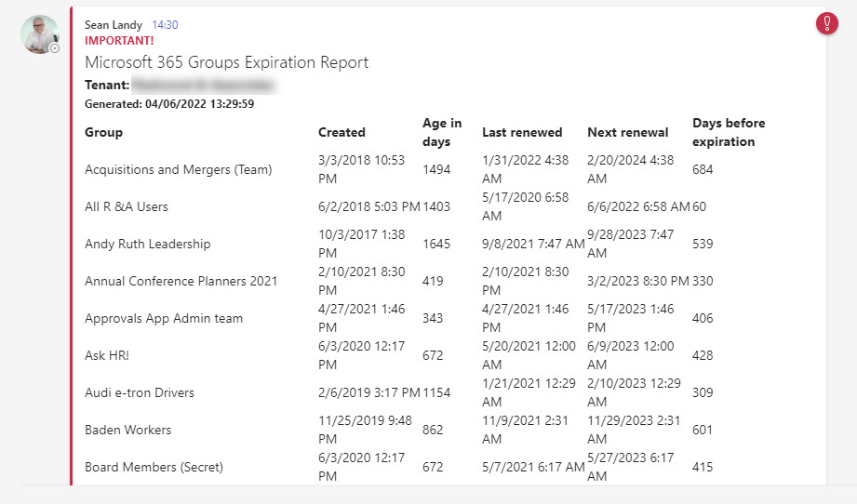Click the Days before expiration header
This screenshot has height=504, width=857.
point(729,132)
